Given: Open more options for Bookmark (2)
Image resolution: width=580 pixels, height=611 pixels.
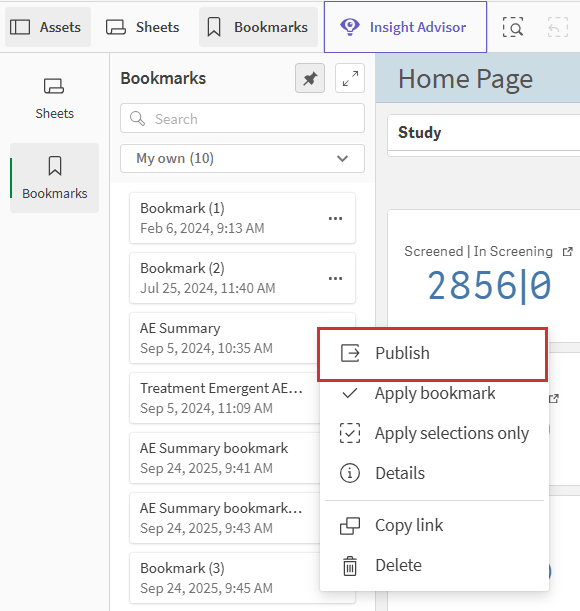Looking at the screenshot, I should coord(335,278).
